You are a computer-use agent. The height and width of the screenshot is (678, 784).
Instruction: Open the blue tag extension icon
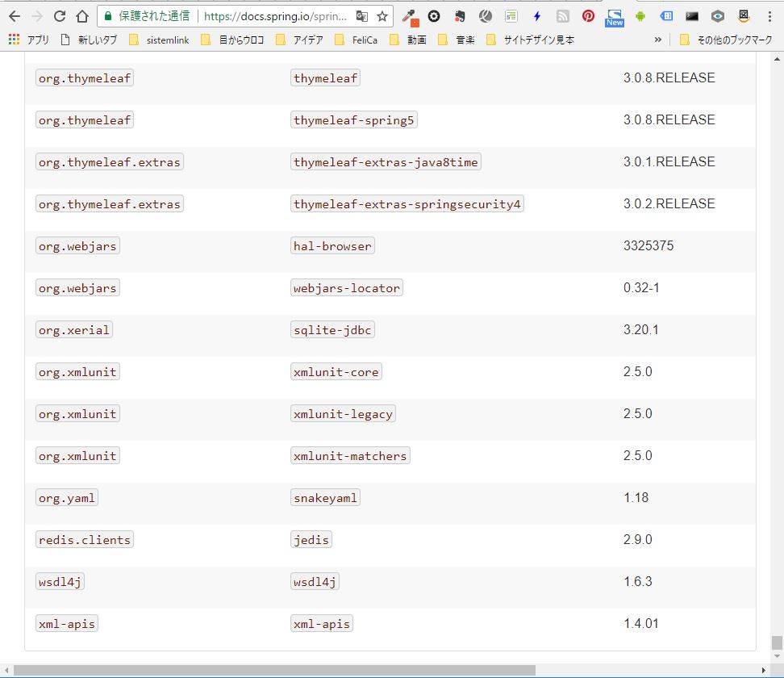pyautogui.click(x=666, y=16)
